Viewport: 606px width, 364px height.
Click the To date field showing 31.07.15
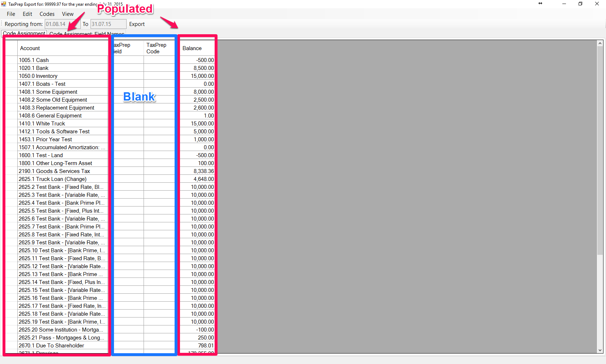pos(108,24)
